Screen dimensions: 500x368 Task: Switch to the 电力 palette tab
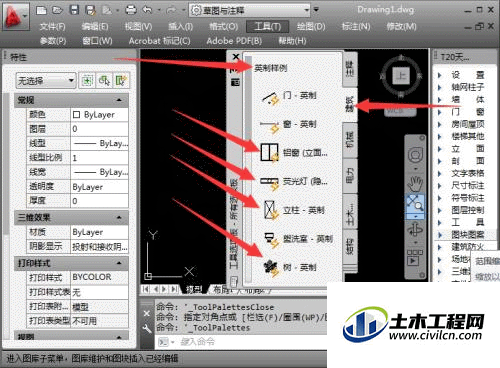[x=350, y=175]
